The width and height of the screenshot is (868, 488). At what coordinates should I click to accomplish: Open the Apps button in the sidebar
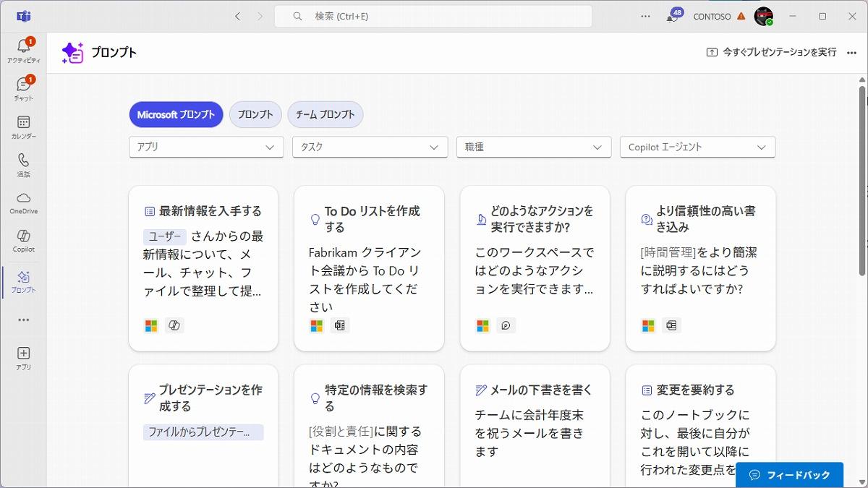point(23,356)
